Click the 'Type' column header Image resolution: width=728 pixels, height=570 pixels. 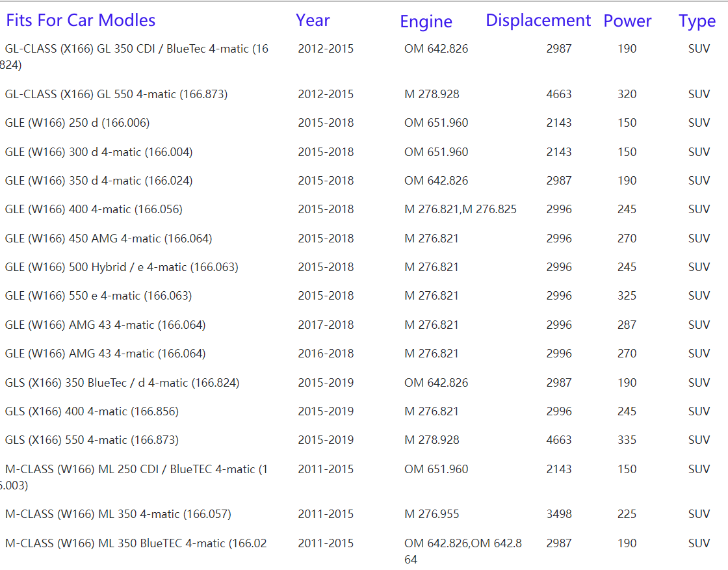697,22
